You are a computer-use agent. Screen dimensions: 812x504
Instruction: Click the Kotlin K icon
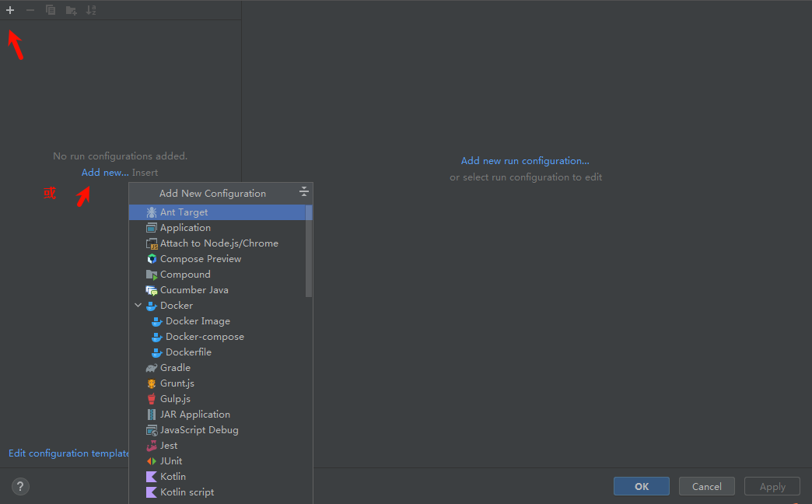151,477
